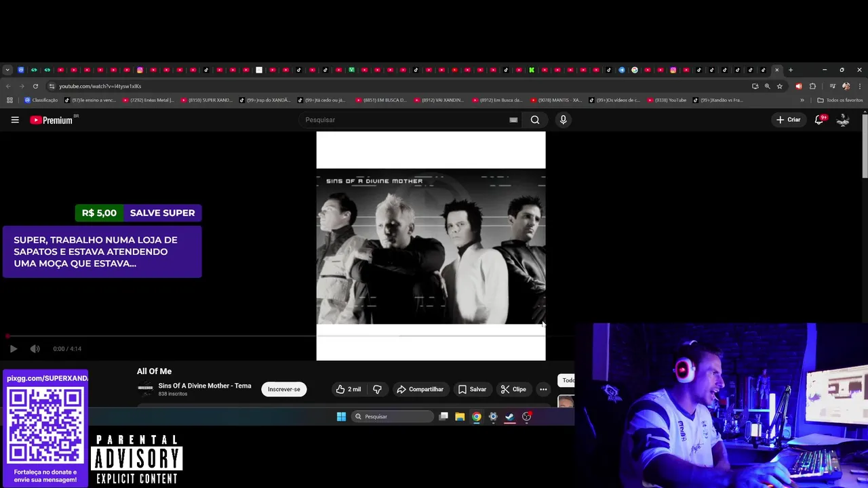
Task: Dislike the video with thumbs down
Action: click(x=377, y=389)
